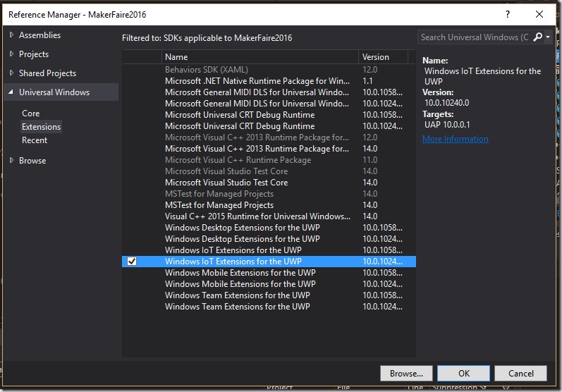Select the Browse category
This screenshot has height=392, width=562.
(x=32, y=161)
